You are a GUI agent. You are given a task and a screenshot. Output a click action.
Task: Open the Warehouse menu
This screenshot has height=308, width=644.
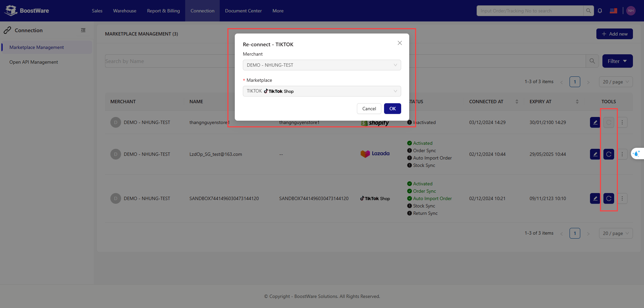point(125,11)
